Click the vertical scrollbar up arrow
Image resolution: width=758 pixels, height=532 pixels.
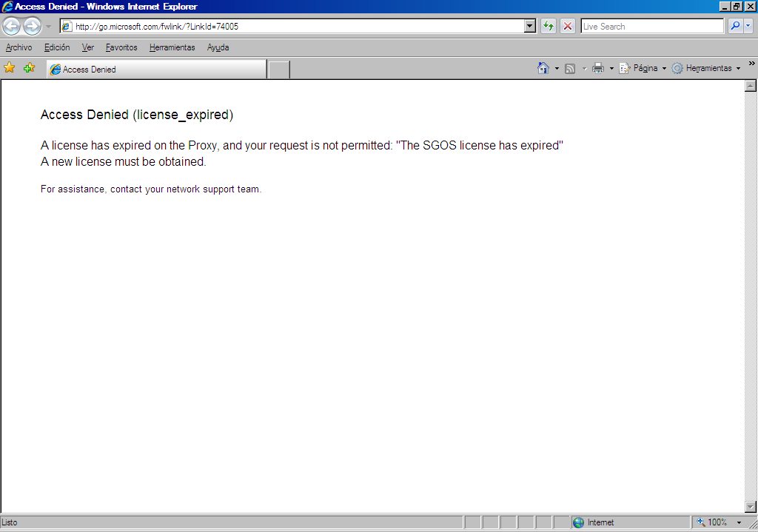pos(751,87)
